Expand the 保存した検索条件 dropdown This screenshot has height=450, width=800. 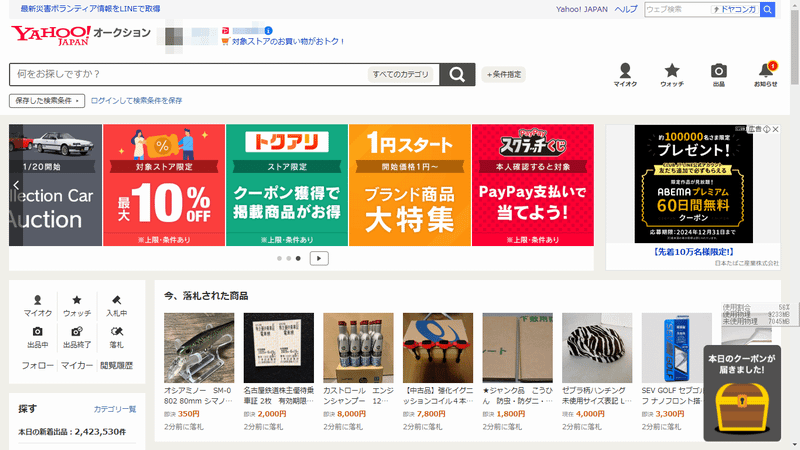(x=47, y=101)
